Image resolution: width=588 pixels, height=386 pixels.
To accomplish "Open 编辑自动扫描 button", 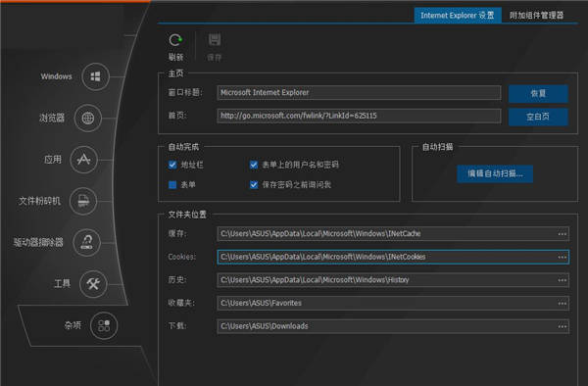I will [x=495, y=173].
